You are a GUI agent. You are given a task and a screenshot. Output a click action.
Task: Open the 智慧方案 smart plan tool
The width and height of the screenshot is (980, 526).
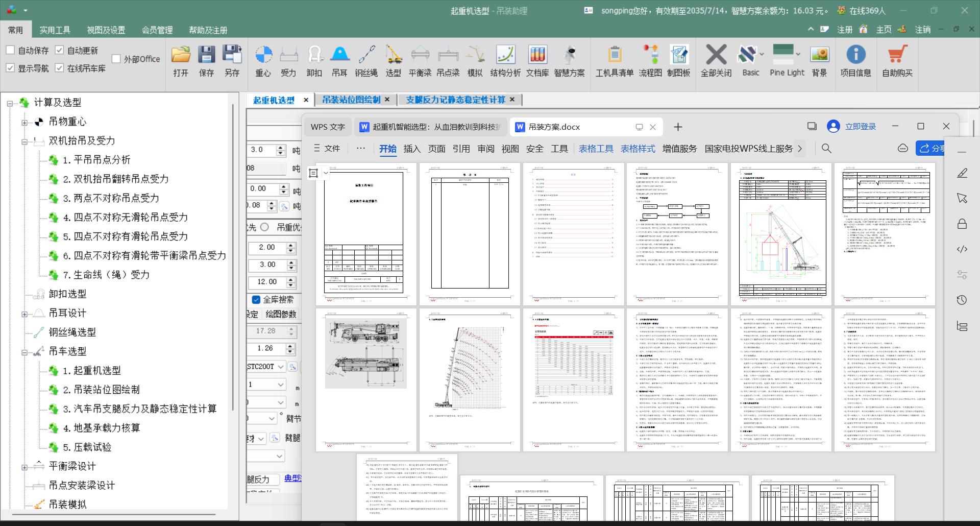[570, 55]
